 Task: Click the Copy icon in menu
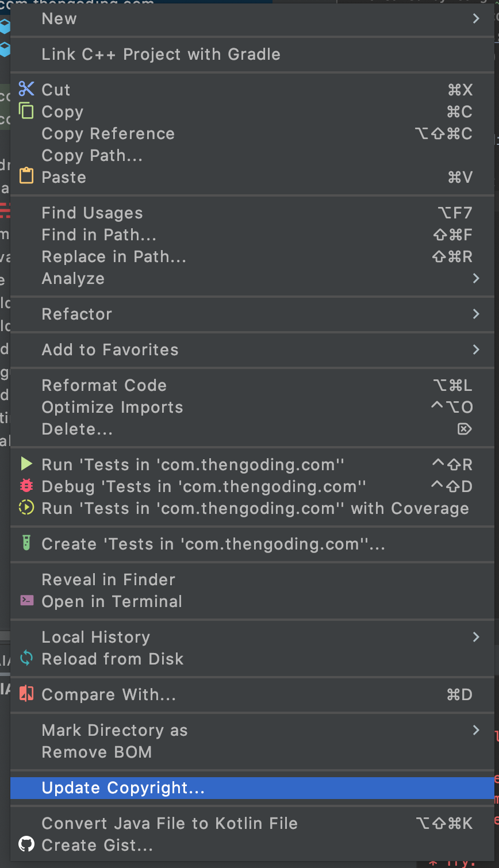click(26, 110)
